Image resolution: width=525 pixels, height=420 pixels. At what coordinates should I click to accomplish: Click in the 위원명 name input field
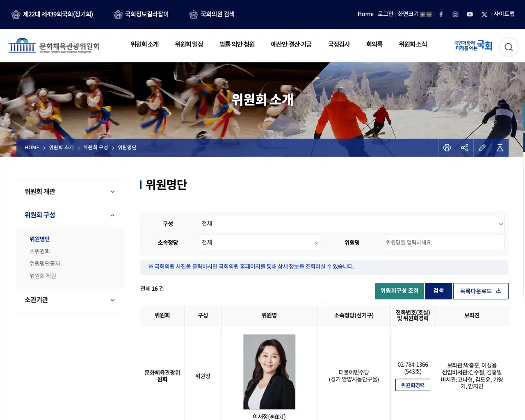coord(444,242)
